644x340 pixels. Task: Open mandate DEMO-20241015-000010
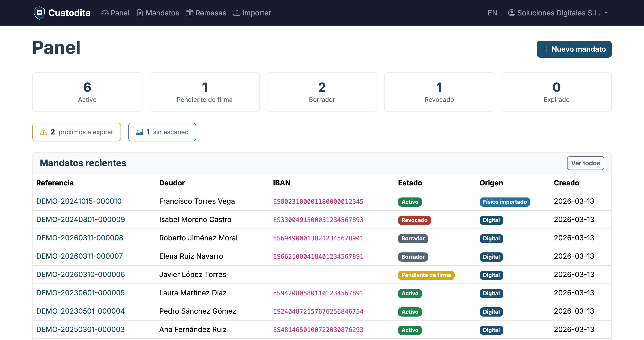pos(79,201)
